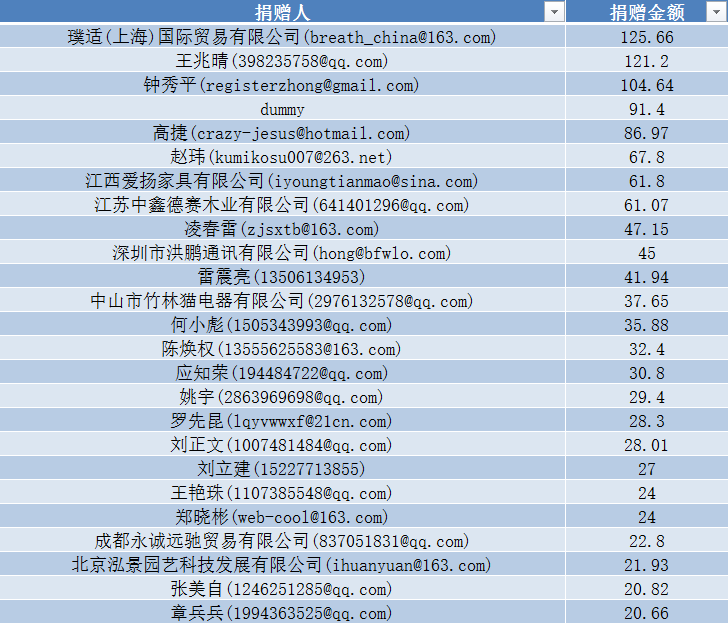Select the cell for 张美自(1246251285@qq.com)
This screenshot has height=623, width=728.
(282, 589)
